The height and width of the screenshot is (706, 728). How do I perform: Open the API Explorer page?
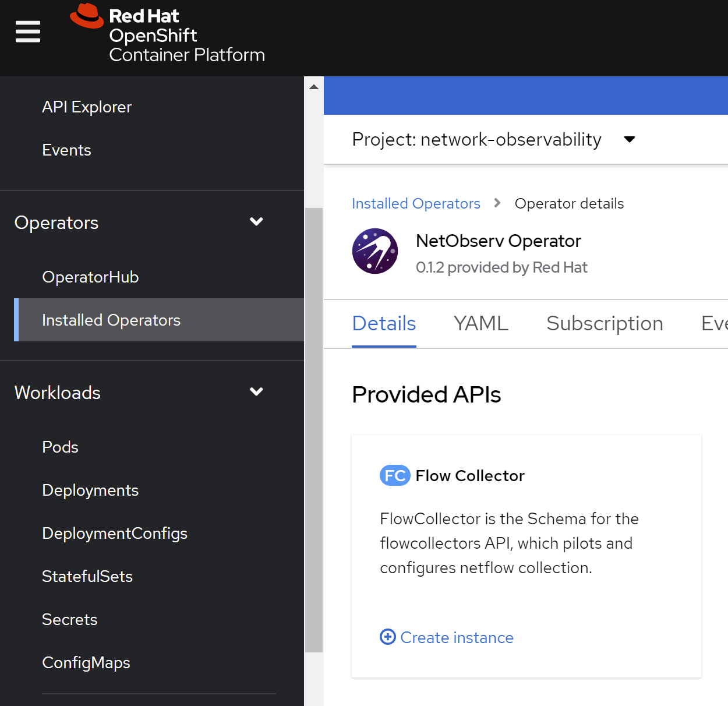pyautogui.click(x=87, y=107)
